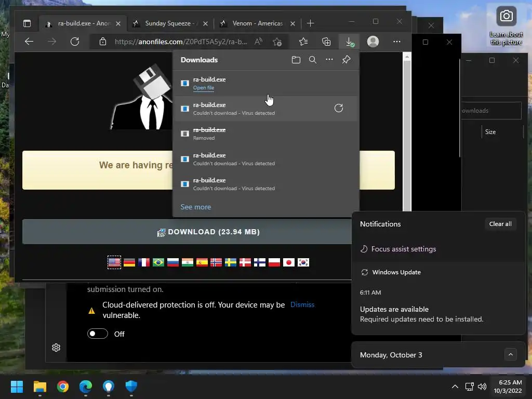Open network icon in system tray

pyautogui.click(x=470, y=387)
